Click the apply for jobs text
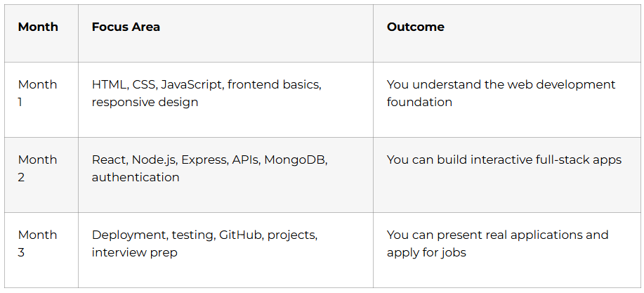This screenshot has height=293, width=644. pos(426,252)
